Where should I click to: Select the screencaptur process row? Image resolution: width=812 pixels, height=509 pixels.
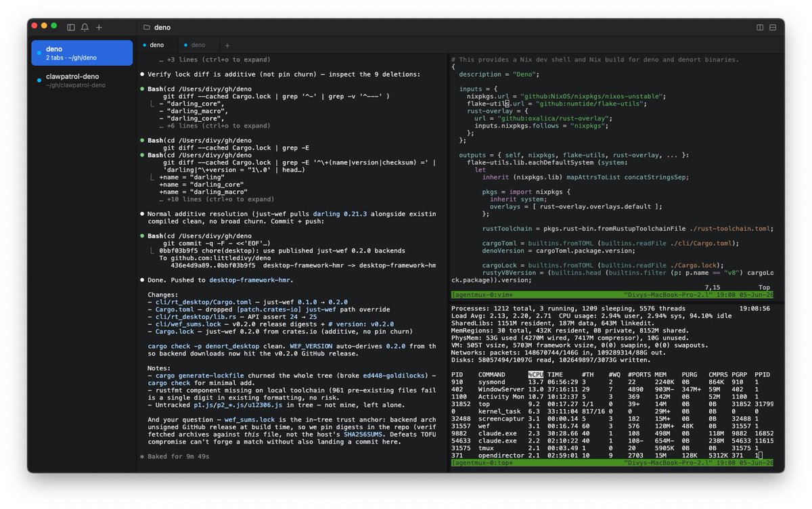[613, 419]
